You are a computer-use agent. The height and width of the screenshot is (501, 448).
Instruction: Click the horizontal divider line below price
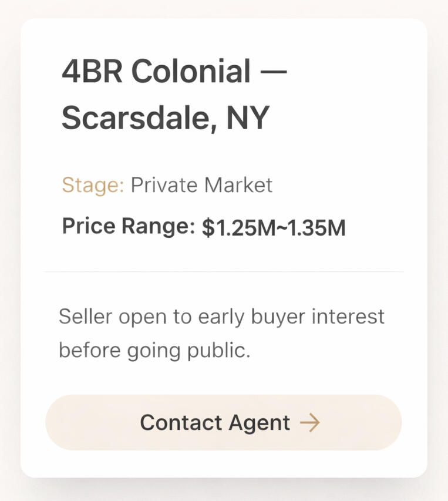point(224,272)
